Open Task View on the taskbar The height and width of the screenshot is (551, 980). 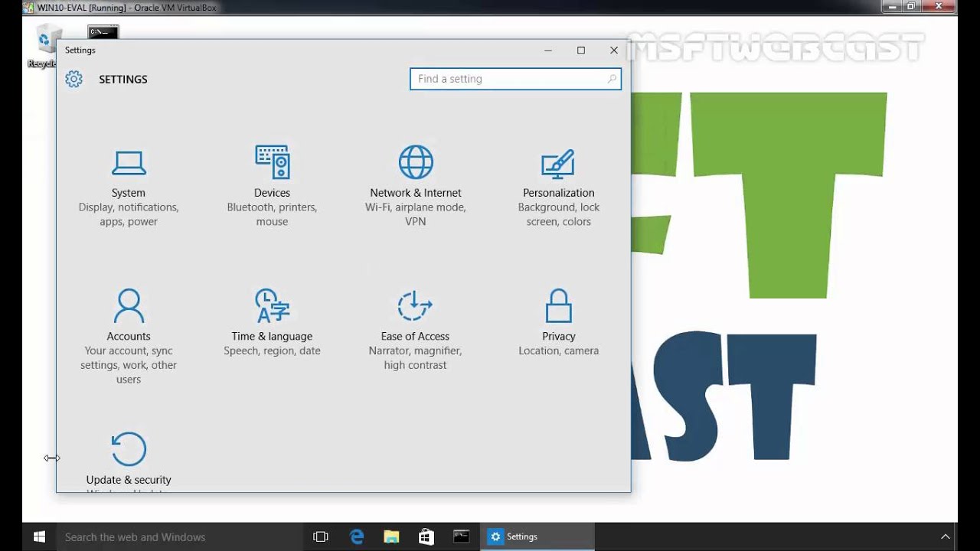321,536
